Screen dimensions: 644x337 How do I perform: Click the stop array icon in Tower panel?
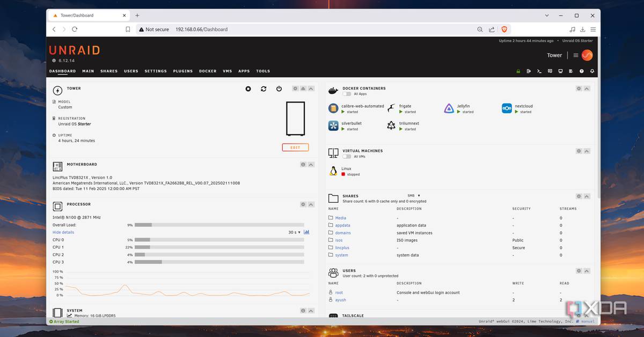coord(248,89)
